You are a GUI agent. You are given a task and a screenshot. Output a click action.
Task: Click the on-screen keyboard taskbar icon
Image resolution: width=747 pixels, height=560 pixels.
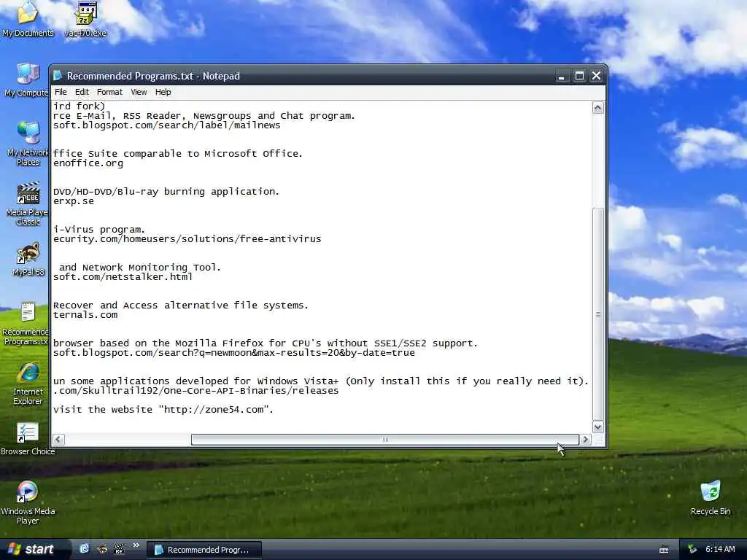pos(664,550)
